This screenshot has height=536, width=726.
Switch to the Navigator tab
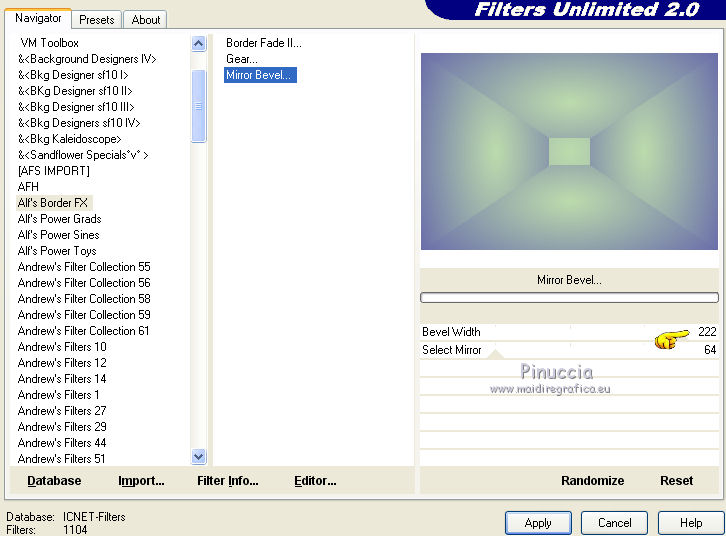pos(38,18)
